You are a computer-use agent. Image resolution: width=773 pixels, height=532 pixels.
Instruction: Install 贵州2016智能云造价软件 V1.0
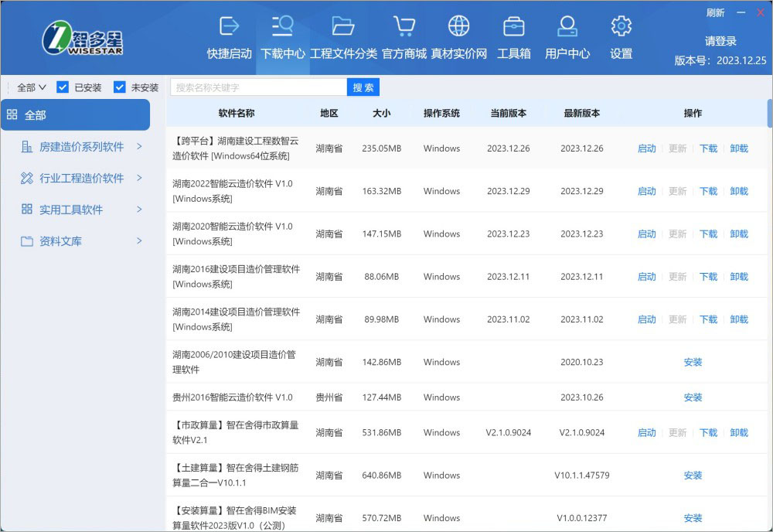[x=693, y=397]
